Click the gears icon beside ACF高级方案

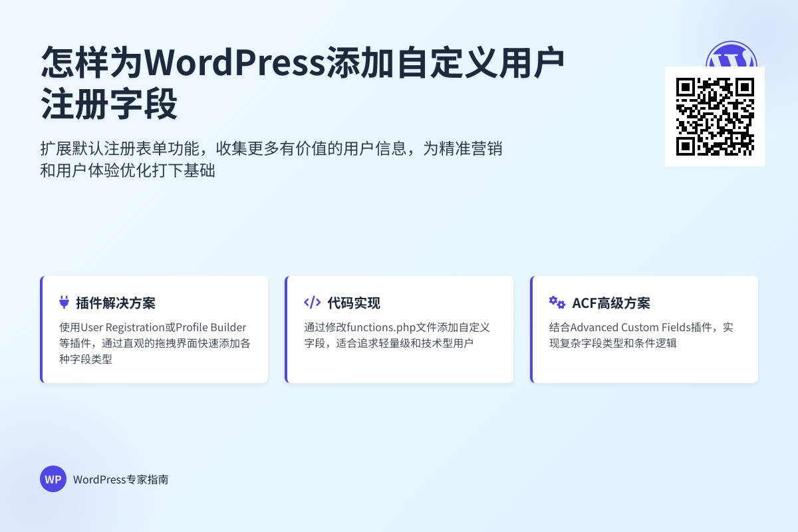point(557,303)
